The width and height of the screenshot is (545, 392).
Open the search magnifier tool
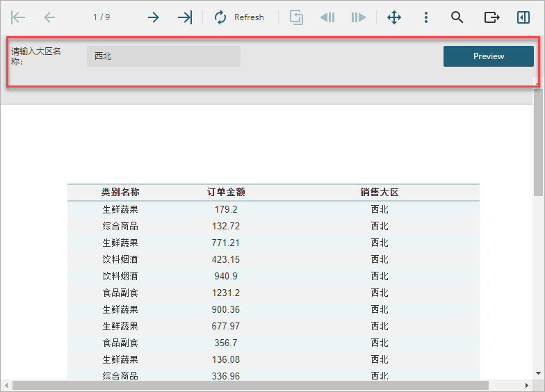tap(457, 17)
